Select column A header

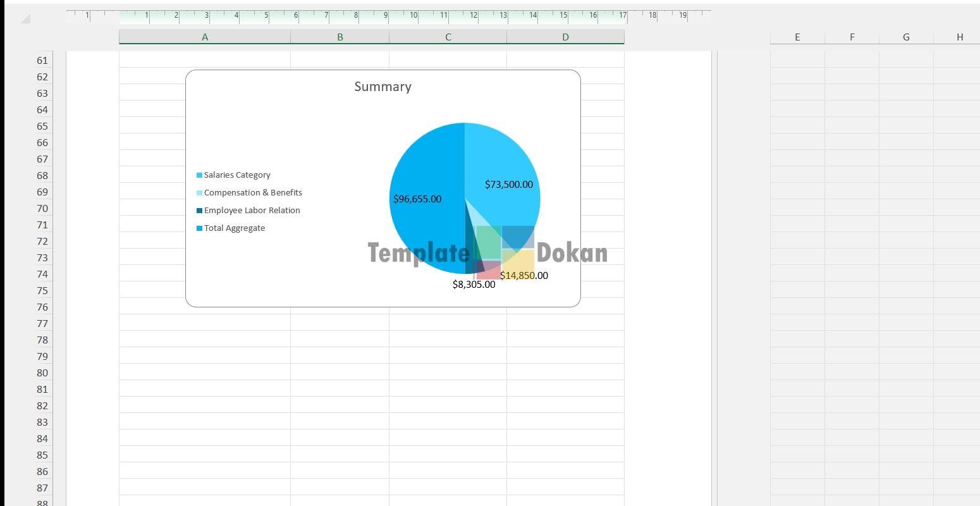[204, 37]
